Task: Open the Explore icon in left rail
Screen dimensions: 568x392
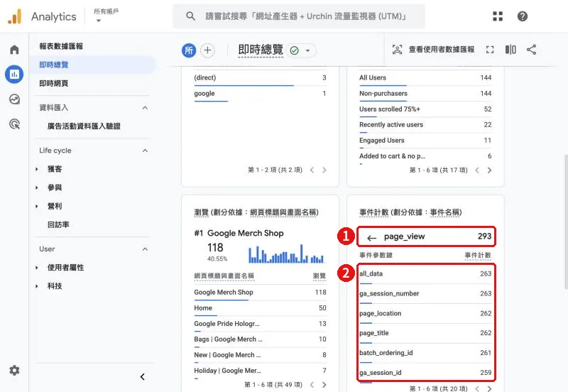Action: (x=14, y=99)
